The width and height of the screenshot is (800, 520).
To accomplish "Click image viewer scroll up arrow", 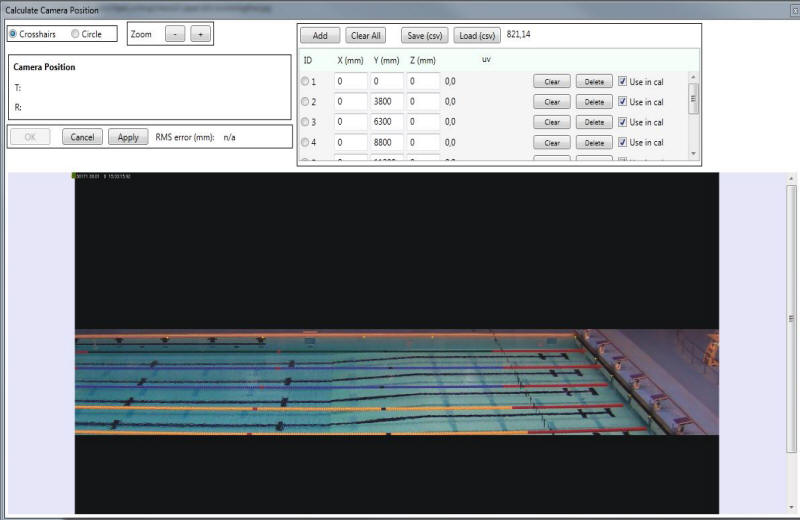I will [791, 179].
